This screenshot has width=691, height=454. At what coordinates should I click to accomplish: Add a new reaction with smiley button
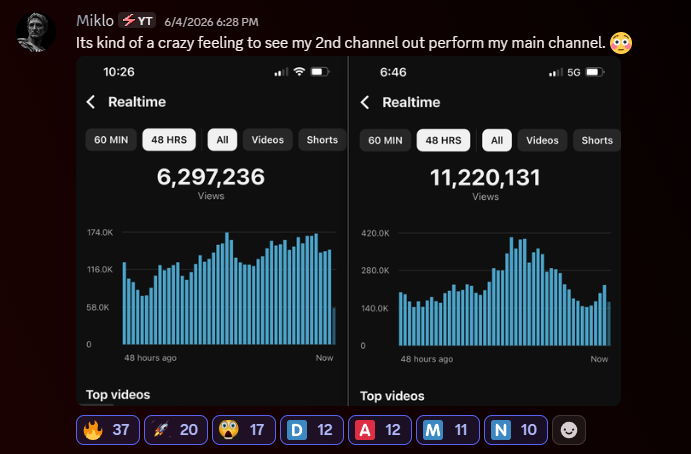click(x=569, y=430)
